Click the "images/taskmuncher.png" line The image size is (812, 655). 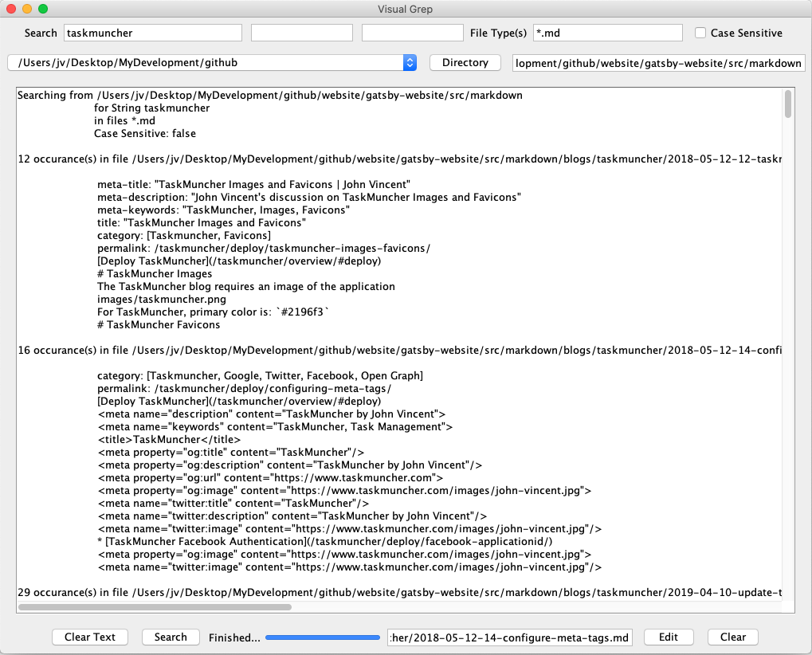tap(162, 300)
